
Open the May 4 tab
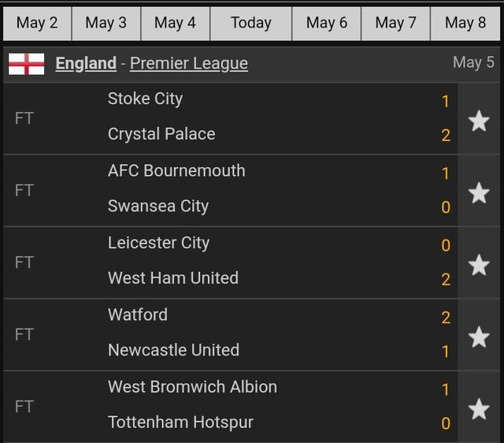coord(175,24)
